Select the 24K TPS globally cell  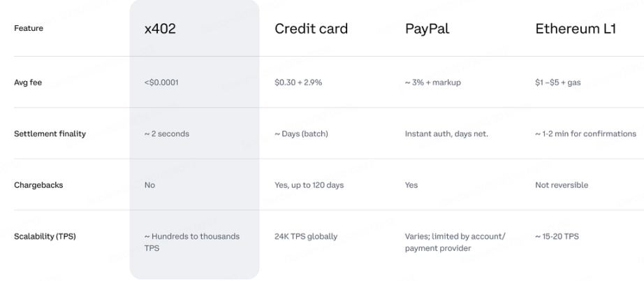[x=306, y=236]
